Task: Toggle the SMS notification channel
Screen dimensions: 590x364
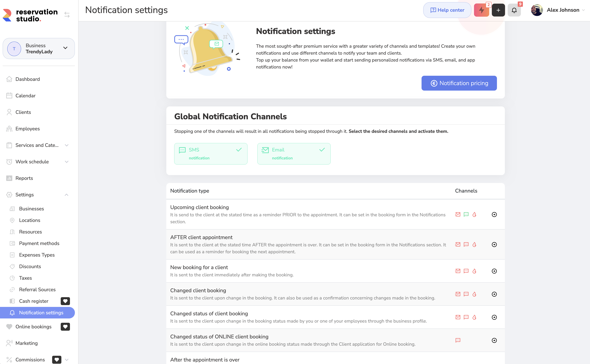Action: click(x=211, y=154)
